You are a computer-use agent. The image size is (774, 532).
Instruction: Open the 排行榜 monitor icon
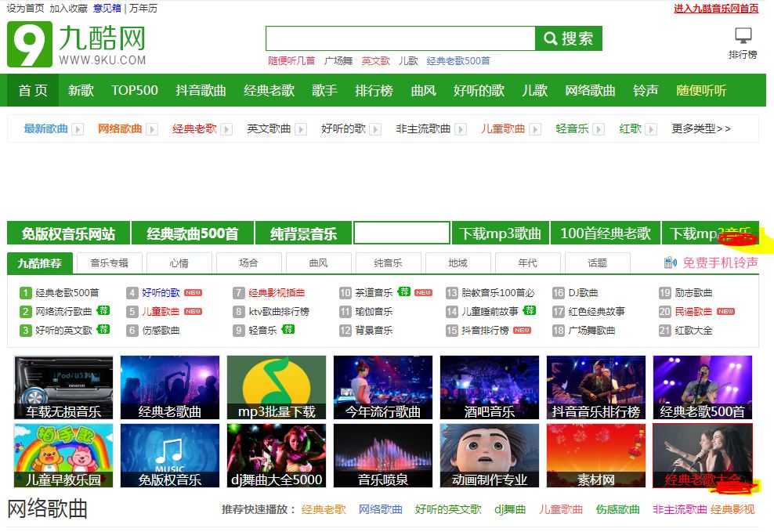[x=743, y=35]
